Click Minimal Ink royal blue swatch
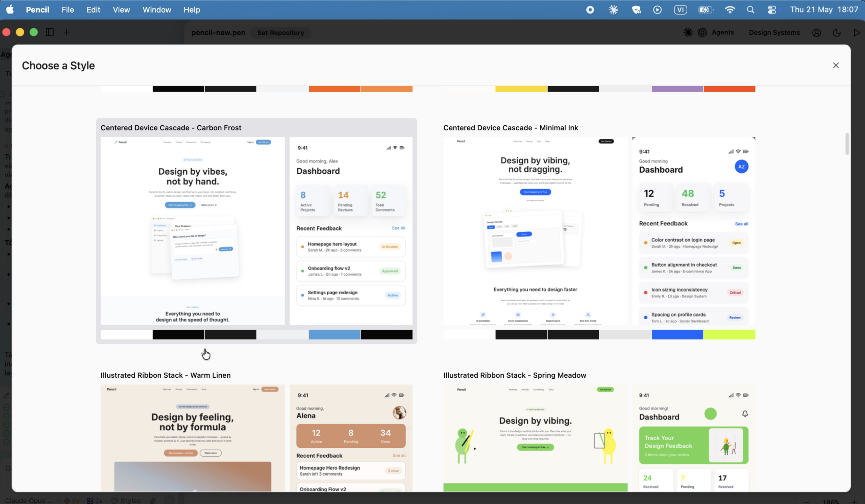 (x=677, y=334)
